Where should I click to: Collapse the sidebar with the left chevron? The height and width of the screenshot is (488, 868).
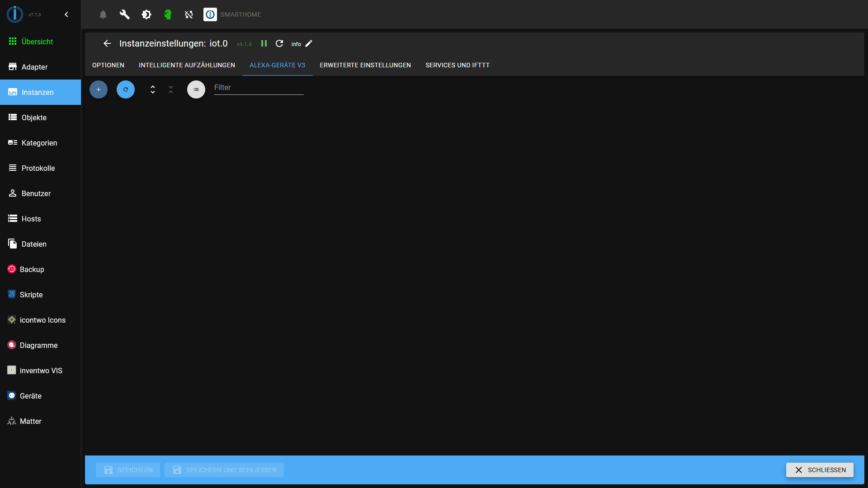click(x=66, y=14)
